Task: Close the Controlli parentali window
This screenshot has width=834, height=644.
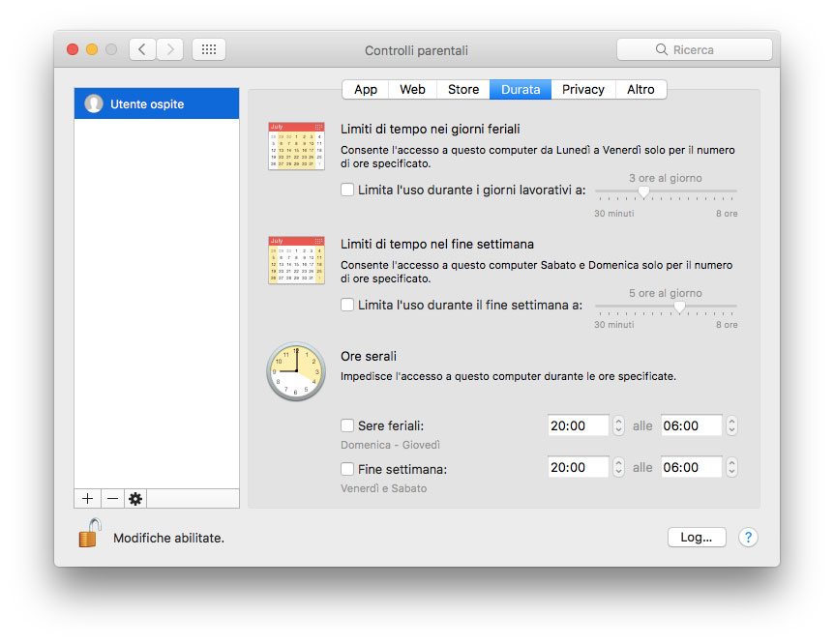Action: click(x=73, y=49)
